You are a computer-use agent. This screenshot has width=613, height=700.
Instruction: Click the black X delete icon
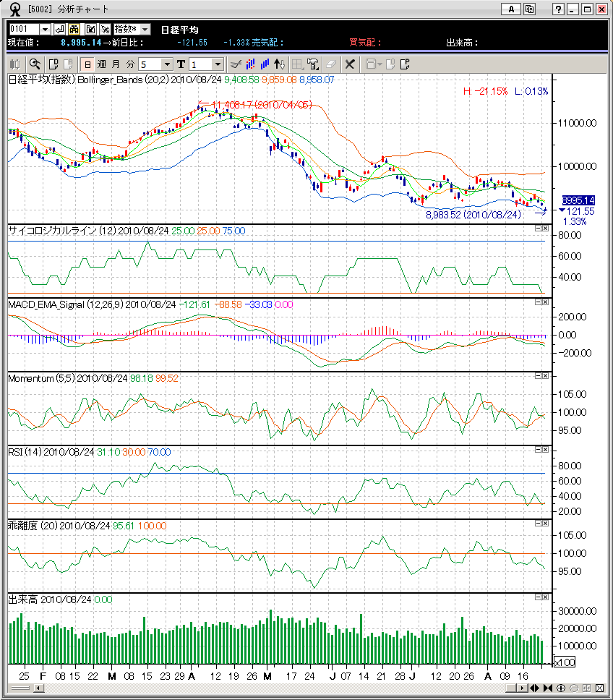pos(350,64)
